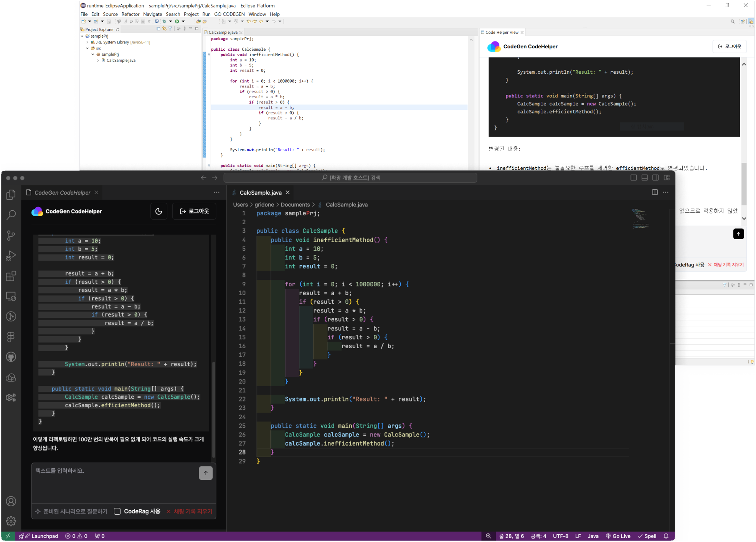756x542 pixels.
Task: Change UTF-8 encoding in status bar
Action: pyautogui.click(x=561, y=536)
